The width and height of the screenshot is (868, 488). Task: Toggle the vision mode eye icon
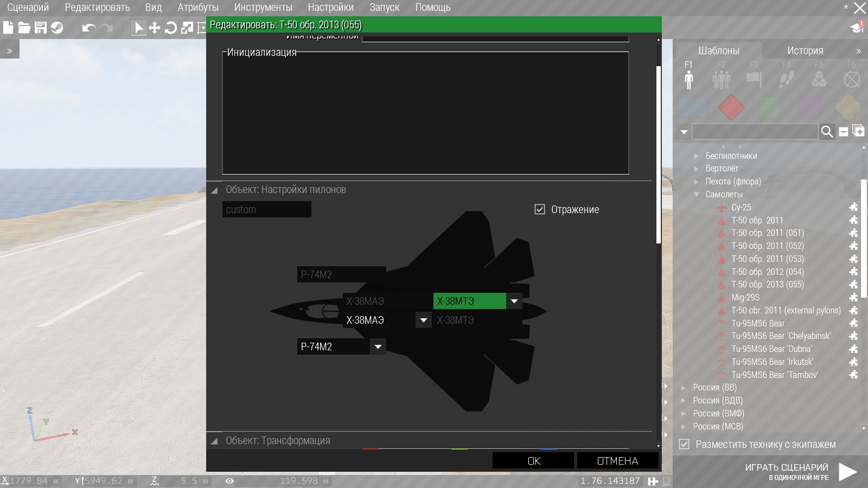click(229, 481)
